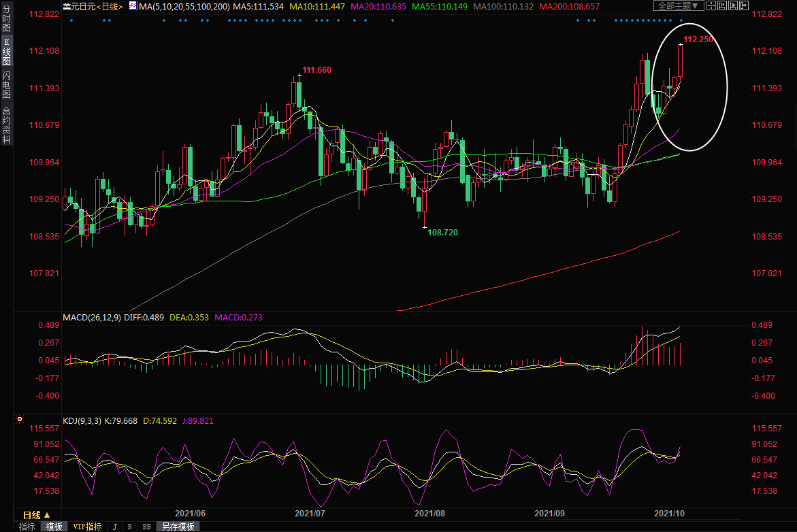797x532 pixels.
Task: Select the K线图 sidebar tab
Action: coord(6,52)
